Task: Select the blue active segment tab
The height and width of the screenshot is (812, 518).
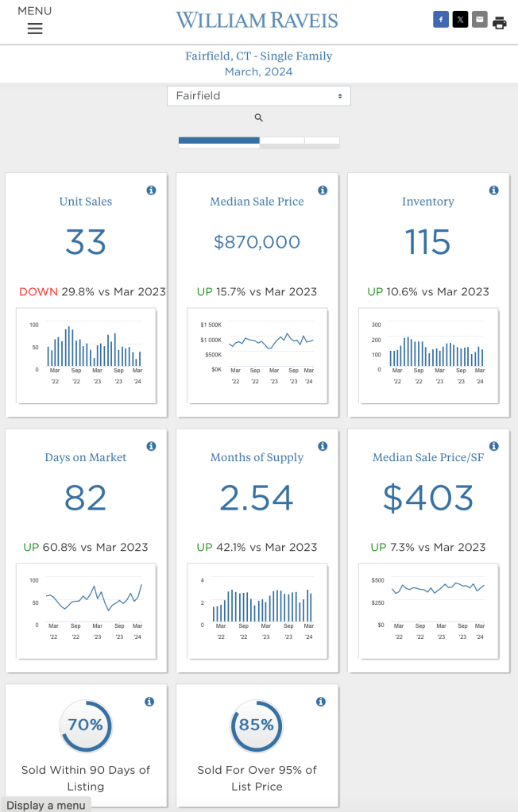Action: pyautogui.click(x=218, y=141)
